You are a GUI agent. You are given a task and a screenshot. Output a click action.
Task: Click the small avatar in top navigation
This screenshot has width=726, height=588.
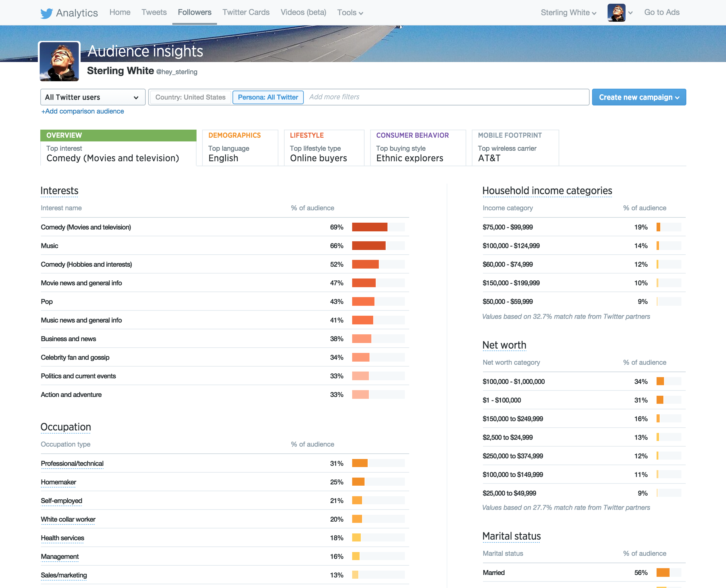(616, 13)
